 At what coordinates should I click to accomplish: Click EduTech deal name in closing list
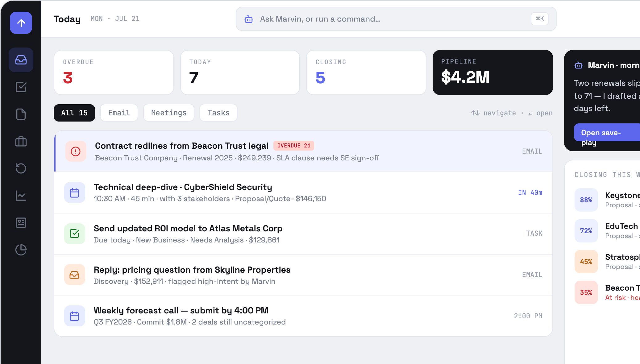[x=621, y=226]
